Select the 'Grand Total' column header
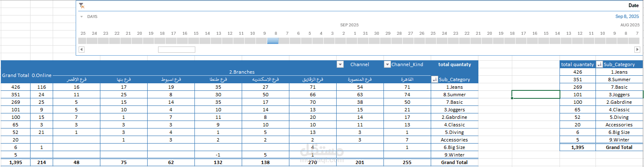 (15, 76)
